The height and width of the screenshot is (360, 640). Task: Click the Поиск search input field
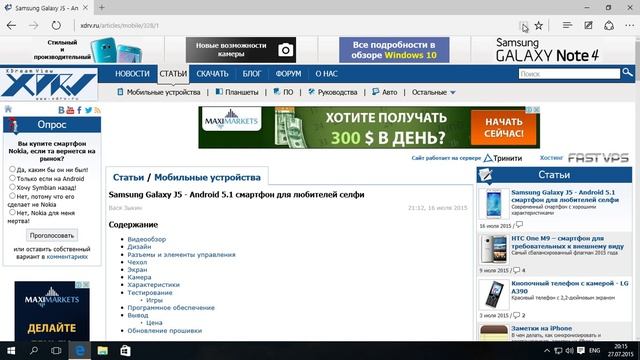tap(569, 73)
